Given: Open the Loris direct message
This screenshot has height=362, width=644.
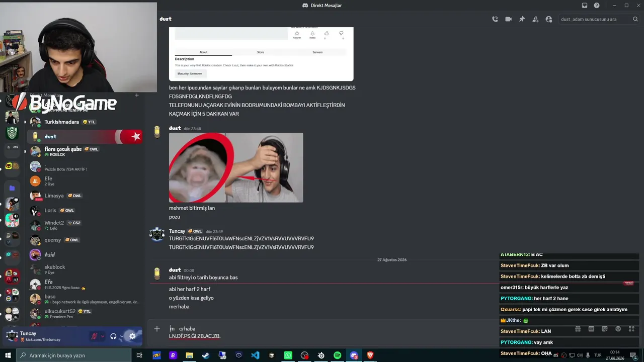Looking at the screenshot, I should pos(85,210).
